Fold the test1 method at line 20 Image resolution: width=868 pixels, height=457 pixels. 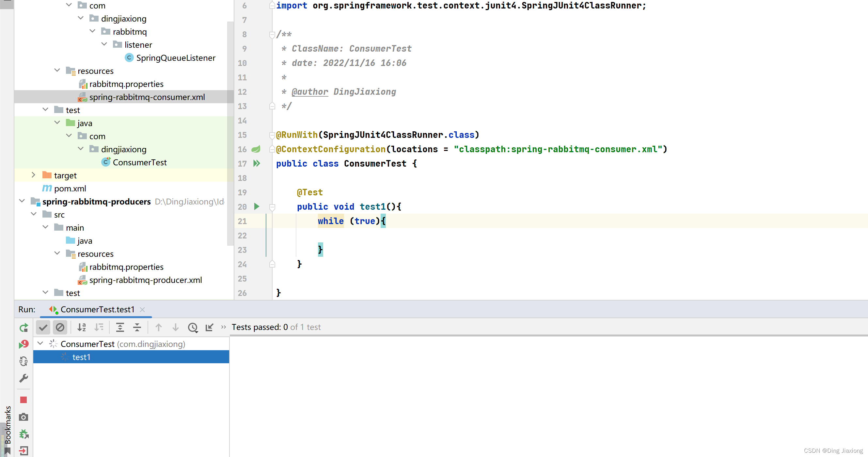(272, 207)
